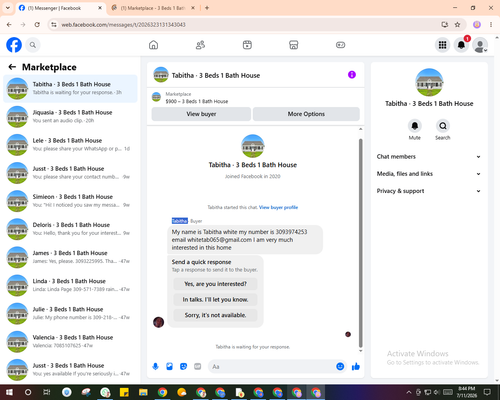Open Simieon - 3 Beds 1 Bath House chat
Image resolution: width=500 pixels, height=400 pixels.
pyautogui.click(x=70, y=201)
